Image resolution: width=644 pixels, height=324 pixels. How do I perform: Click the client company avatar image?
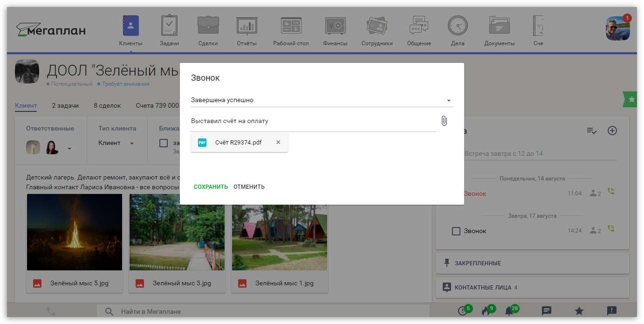click(27, 72)
